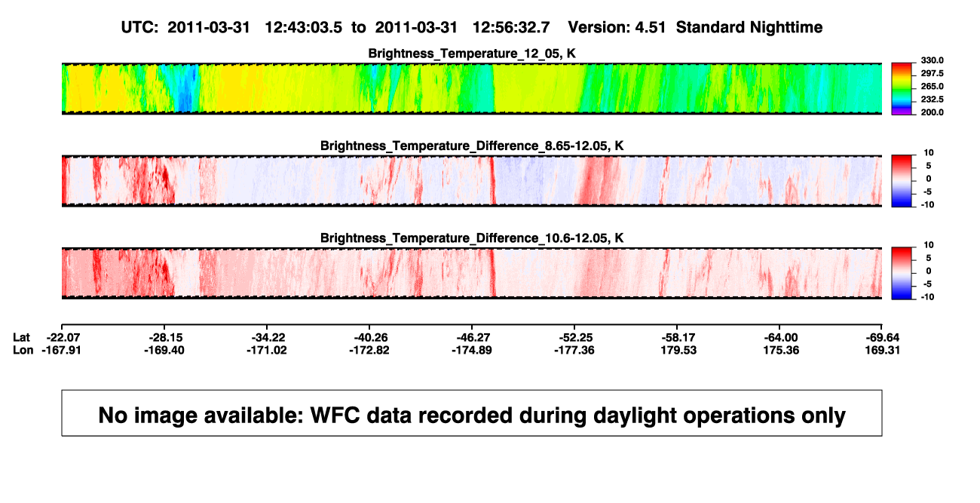Click the title 'Brightness_Temperature_12_05, K'
This screenshot has width=980, height=503.
pyautogui.click(x=472, y=53)
